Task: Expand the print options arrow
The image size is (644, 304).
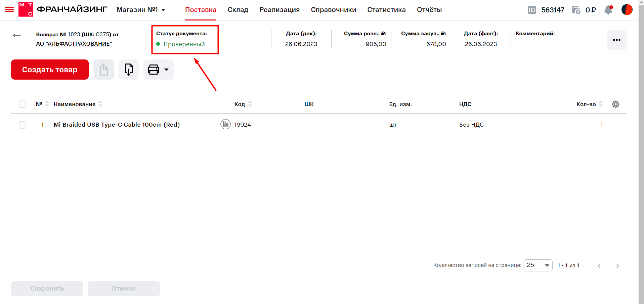Action: click(166, 70)
